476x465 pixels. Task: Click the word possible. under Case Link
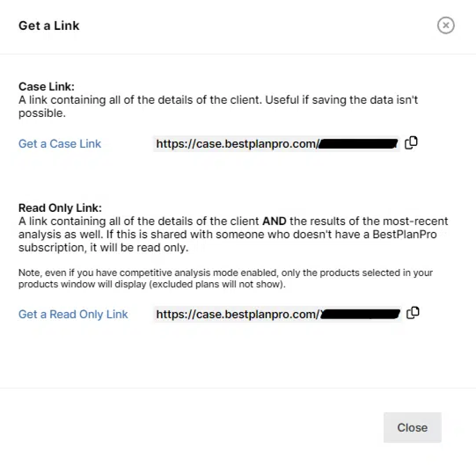tap(42, 113)
